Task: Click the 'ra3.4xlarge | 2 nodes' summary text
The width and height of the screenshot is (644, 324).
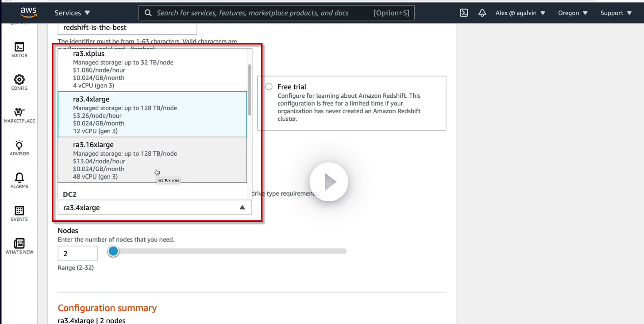Action: 92,321
